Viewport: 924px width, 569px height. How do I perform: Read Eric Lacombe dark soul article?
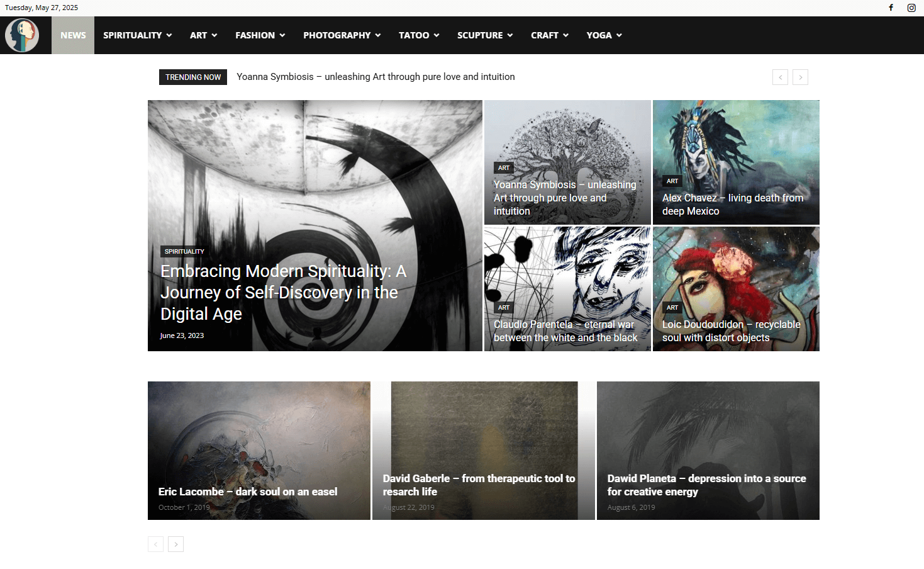[x=248, y=492]
